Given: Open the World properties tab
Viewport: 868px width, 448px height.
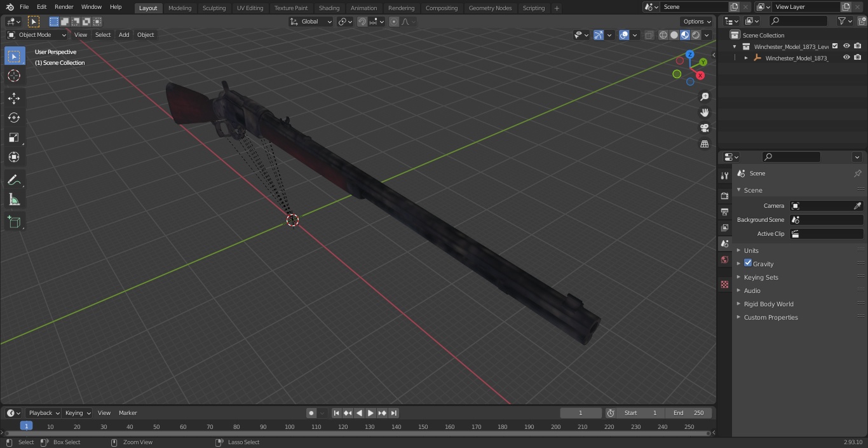Looking at the screenshot, I should [x=724, y=259].
